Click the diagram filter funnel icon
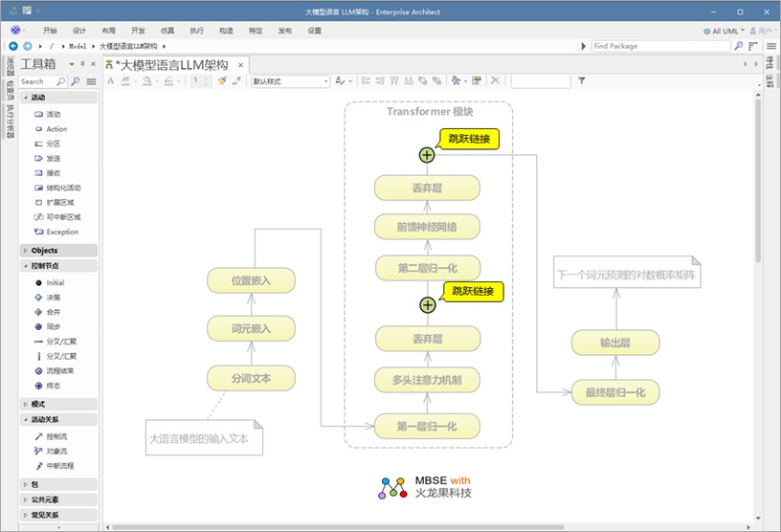This screenshot has height=532, width=781. 581,81
